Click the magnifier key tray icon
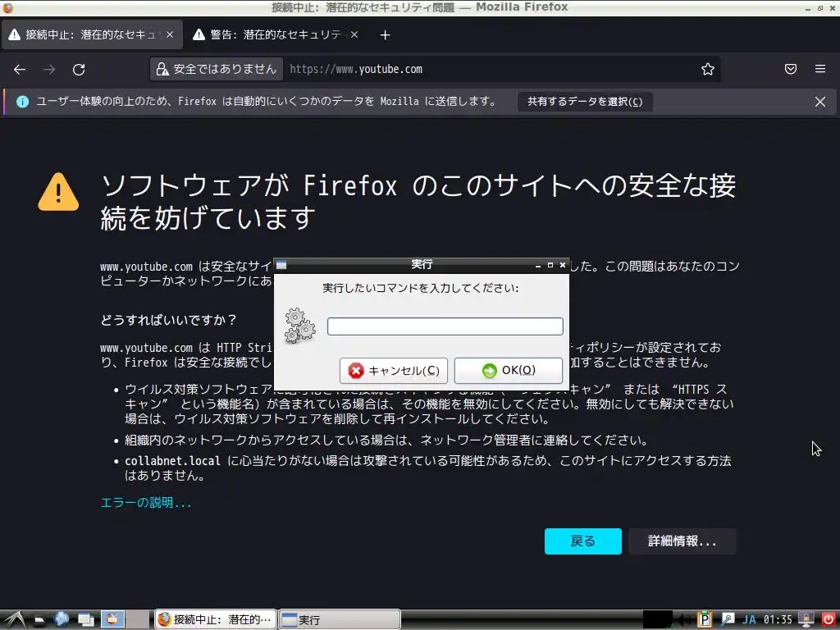Image resolution: width=840 pixels, height=630 pixels. pos(727,620)
